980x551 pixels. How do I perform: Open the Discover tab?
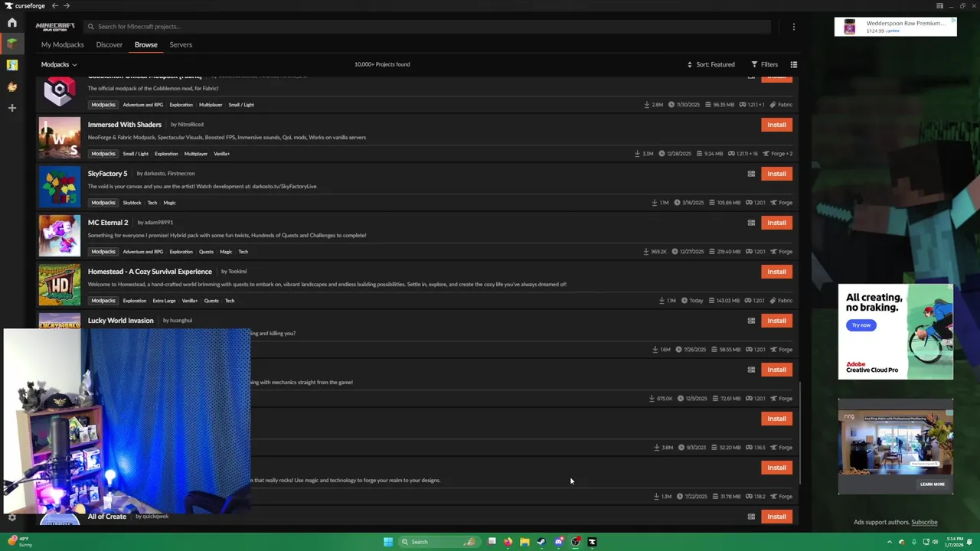coord(109,44)
